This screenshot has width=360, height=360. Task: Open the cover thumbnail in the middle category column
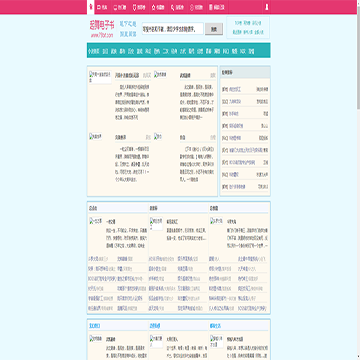[156, 223]
